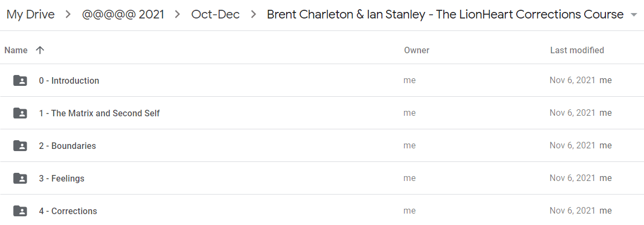
Task: Click the shared folder icon for 0 - Introduction
Action: pyautogui.click(x=20, y=80)
